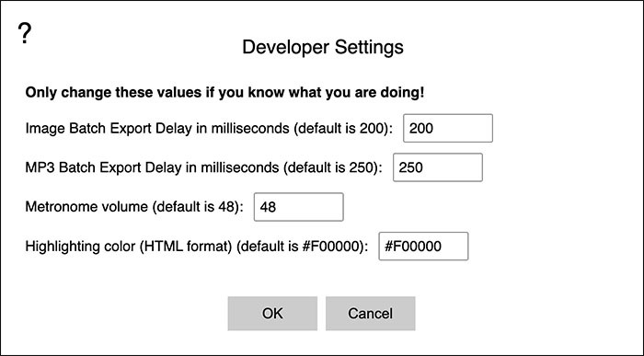Screen dimensions: 644x356
Task: Click the "(default is 200)" hint text
Action: pyautogui.click(x=343, y=129)
